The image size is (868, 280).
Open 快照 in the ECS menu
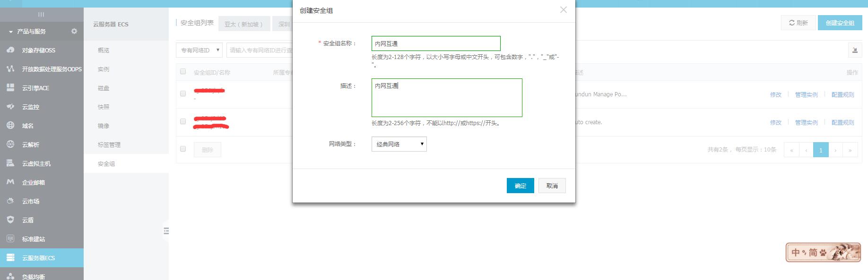point(104,107)
